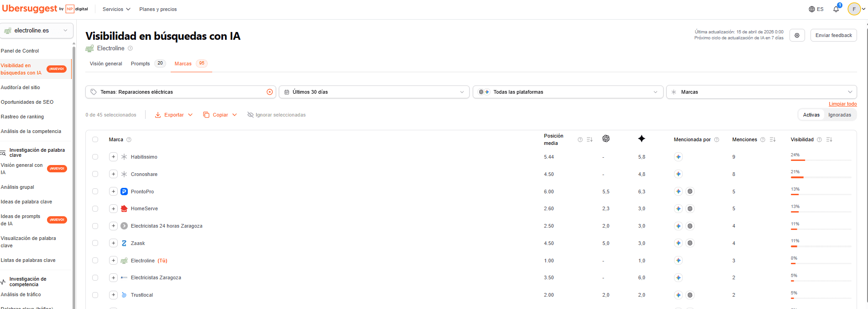Viewport: 868px width, 309px height.
Task: Select the Zaask row checkbox
Action: click(95, 243)
